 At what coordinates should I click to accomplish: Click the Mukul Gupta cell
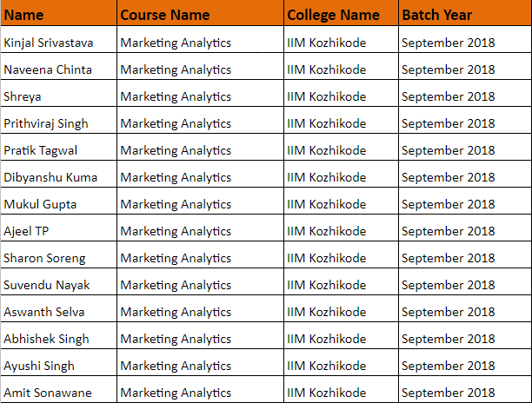coord(57,204)
